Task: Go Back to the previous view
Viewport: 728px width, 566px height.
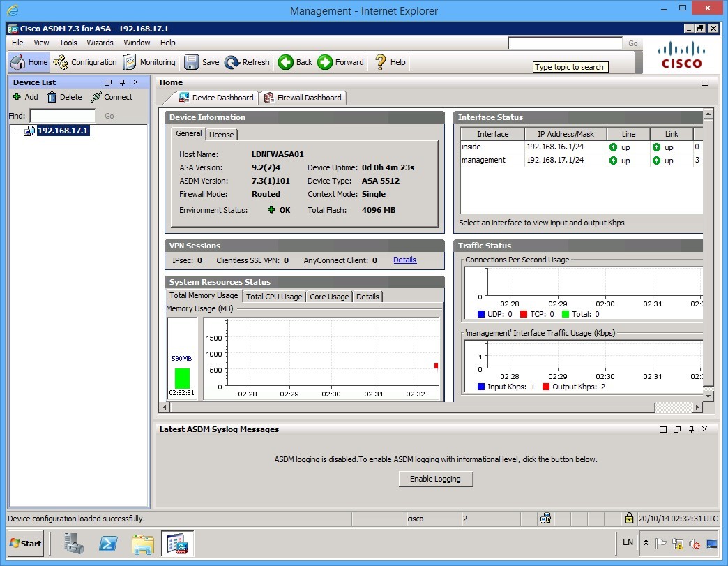Action: [x=294, y=62]
